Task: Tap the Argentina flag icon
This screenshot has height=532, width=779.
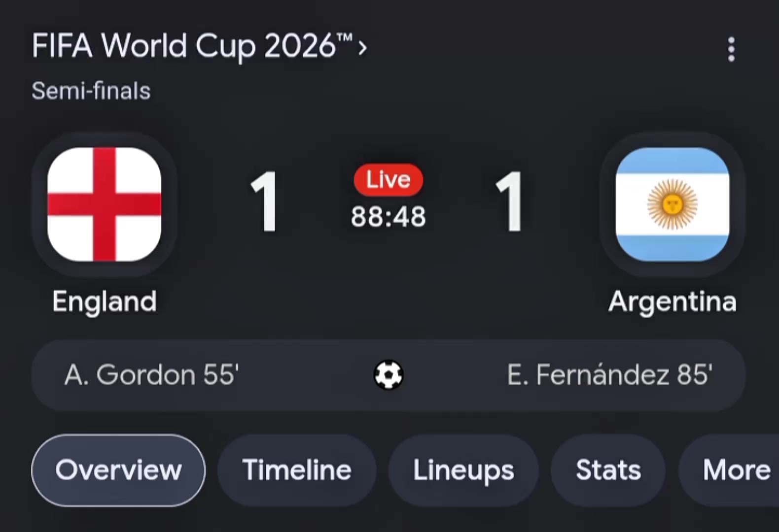Action: pos(673,204)
